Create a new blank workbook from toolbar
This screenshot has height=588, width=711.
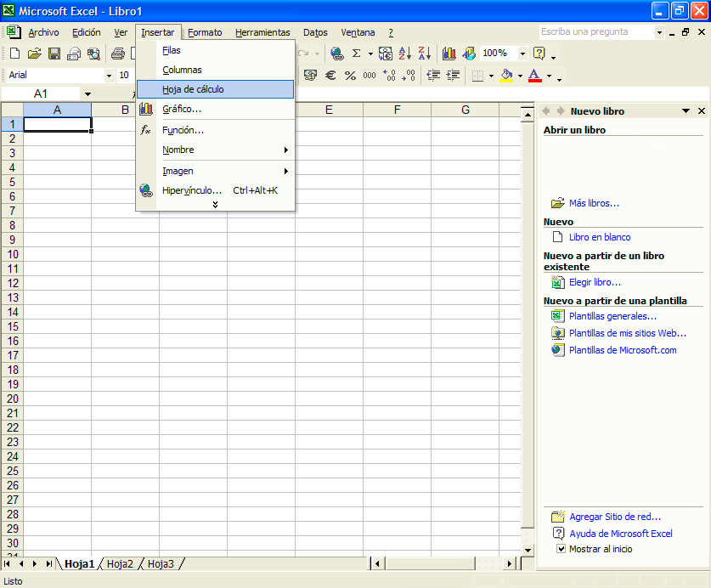[x=14, y=54]
